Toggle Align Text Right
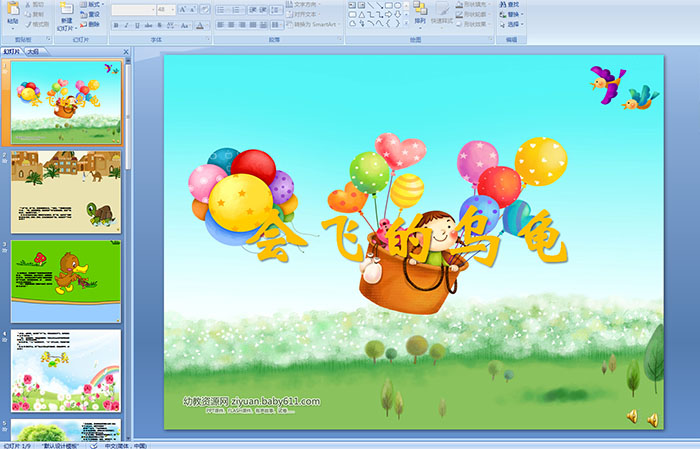 [242, 25]
